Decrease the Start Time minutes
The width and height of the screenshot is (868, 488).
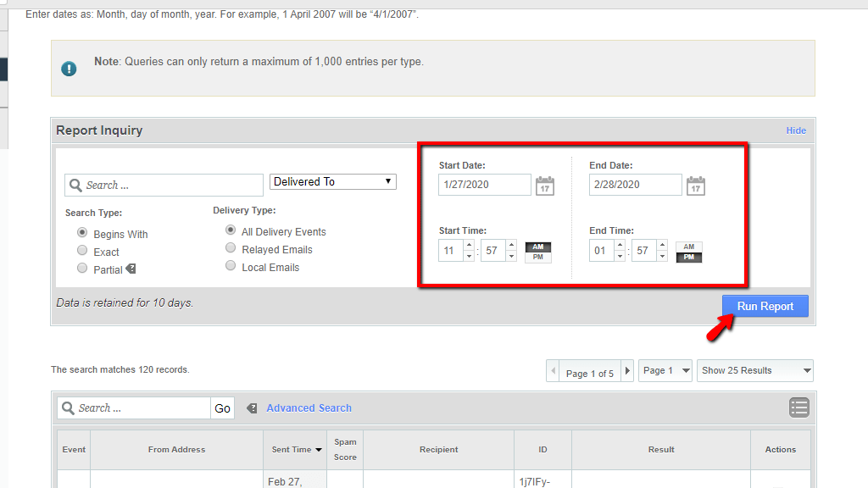pos(511,256)
